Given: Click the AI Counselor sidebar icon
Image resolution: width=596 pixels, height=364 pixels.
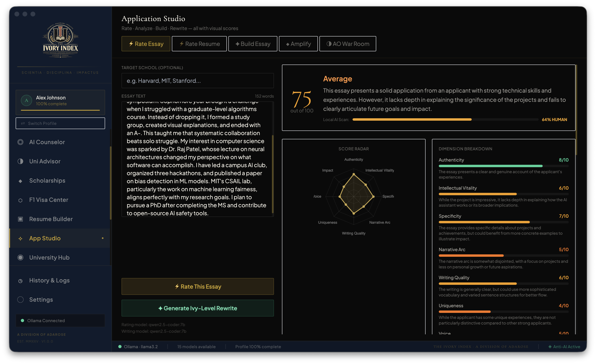Looking at the screenshot, I should pyautogui.click(x=20, y=142).
